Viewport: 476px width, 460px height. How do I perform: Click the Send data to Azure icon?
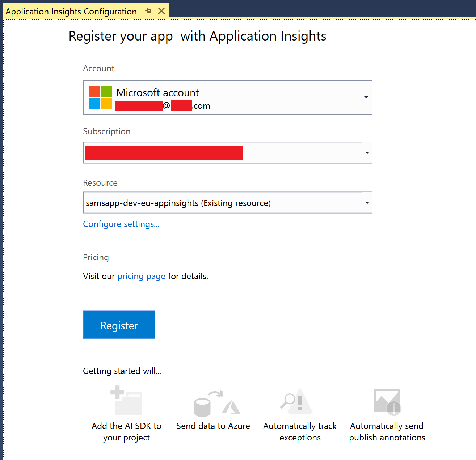point(217,404)
